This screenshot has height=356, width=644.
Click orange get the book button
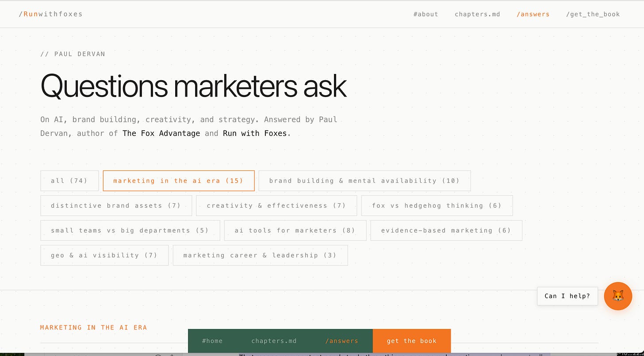[x=412, y=341]
